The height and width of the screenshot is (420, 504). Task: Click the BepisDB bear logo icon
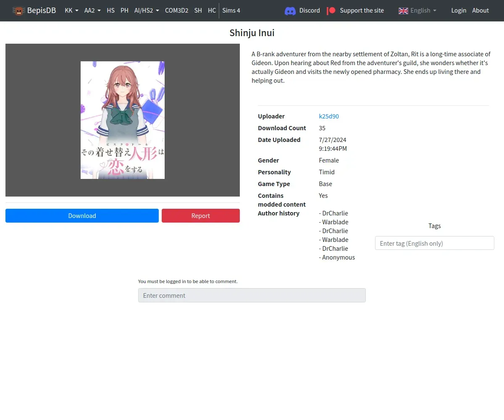(18, 10)
